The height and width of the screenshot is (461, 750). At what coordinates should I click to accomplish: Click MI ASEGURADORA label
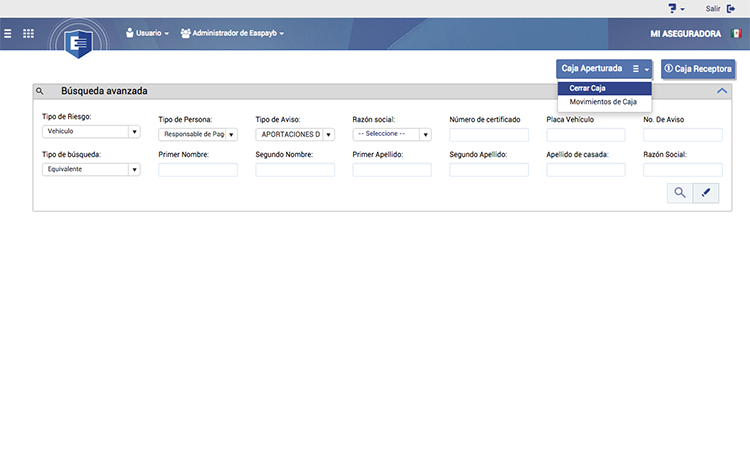(x=685, y=34)
